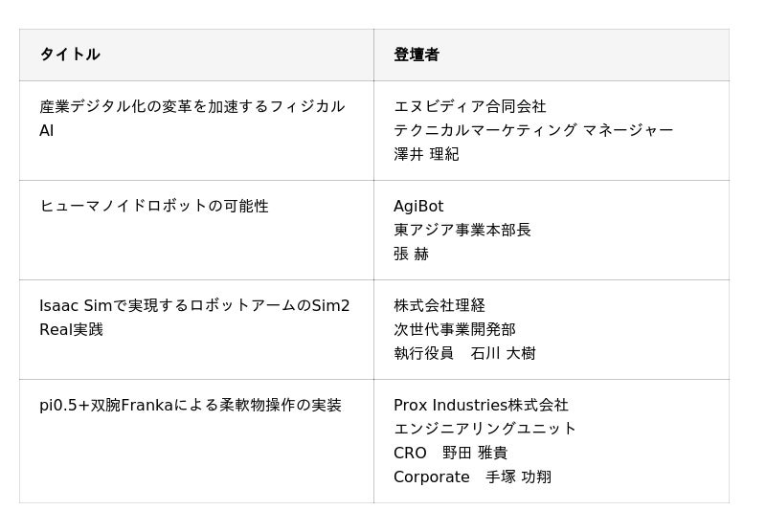The image size is (766, 532).
Task: Click speaker name 手塚 功翔
Action: tap(518, 477)
